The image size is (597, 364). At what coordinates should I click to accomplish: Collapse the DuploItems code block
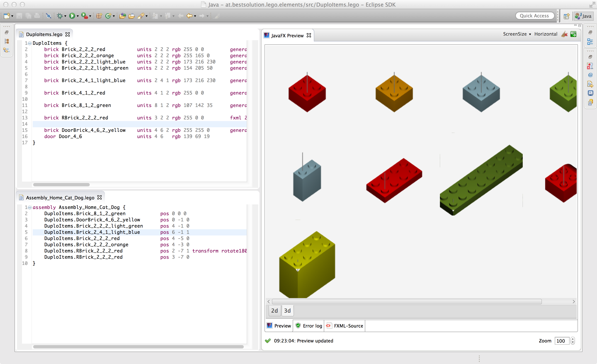coord(29,43)
